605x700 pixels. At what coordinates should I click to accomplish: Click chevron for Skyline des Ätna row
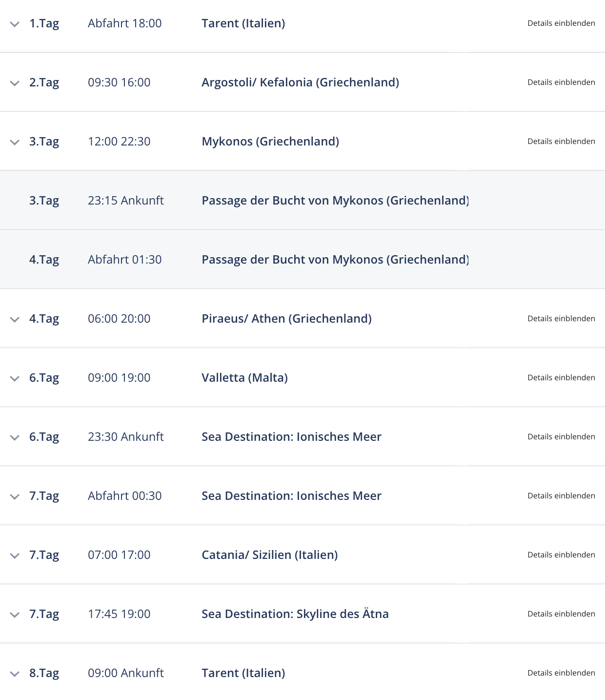15,615
